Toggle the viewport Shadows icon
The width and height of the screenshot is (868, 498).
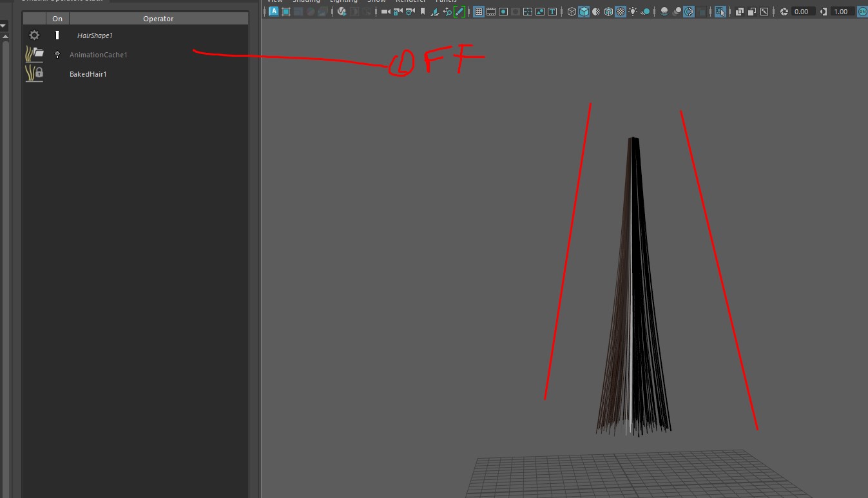coord(645,12)
